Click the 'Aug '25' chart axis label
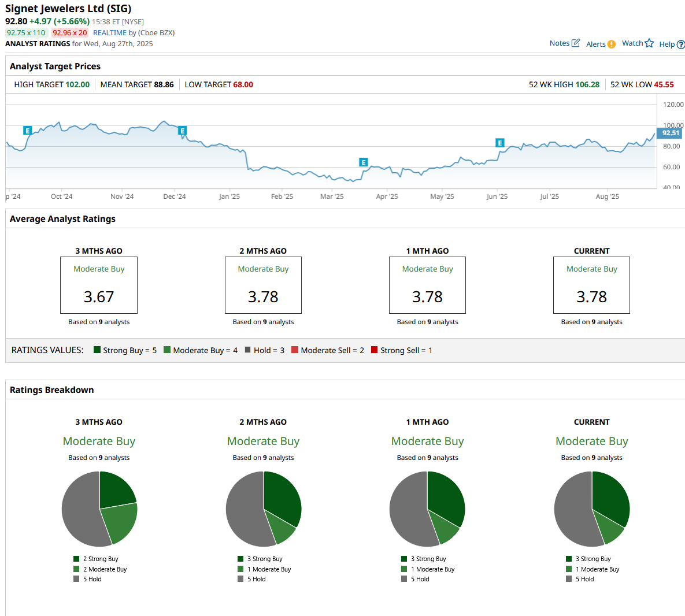The height and width of the screenshot is (616, 685). 607,196
